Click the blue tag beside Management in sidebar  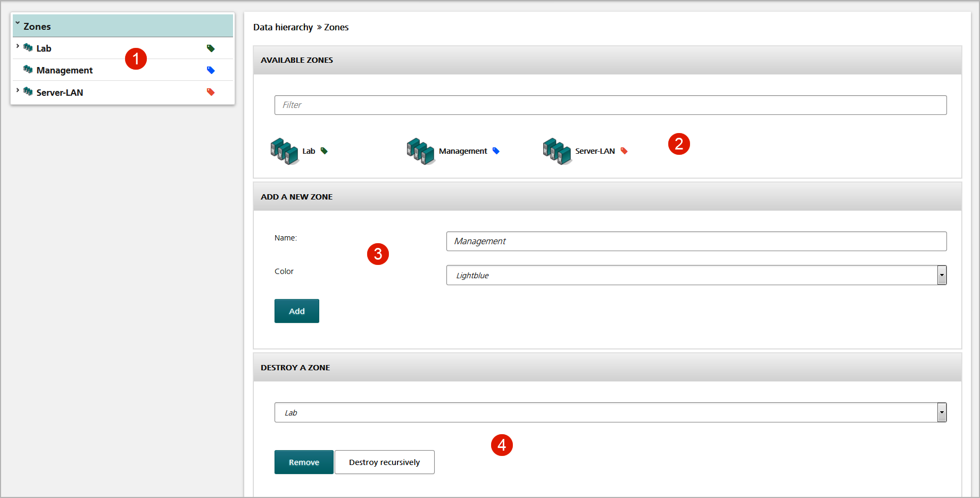[x=211, y=70]
